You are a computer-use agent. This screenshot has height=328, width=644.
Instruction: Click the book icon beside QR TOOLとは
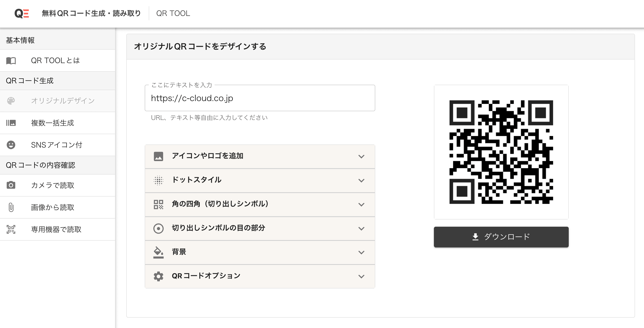(x=11, y=60)
